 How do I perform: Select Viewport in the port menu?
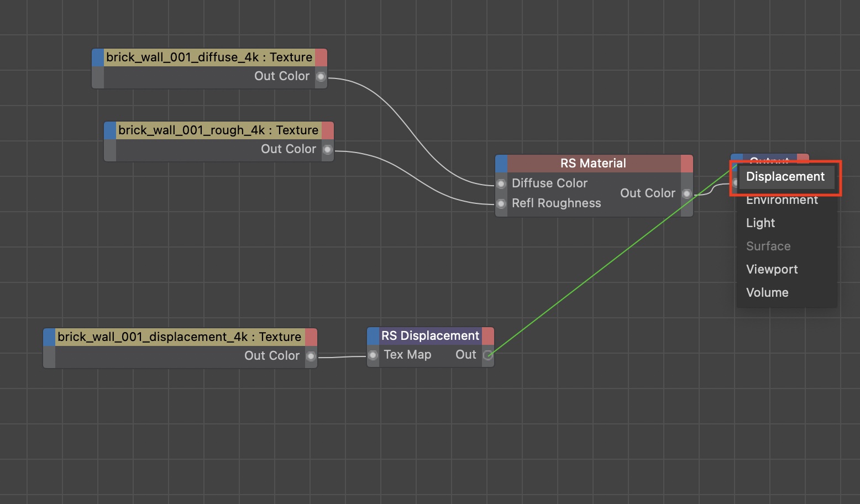(x=772, y=270)
